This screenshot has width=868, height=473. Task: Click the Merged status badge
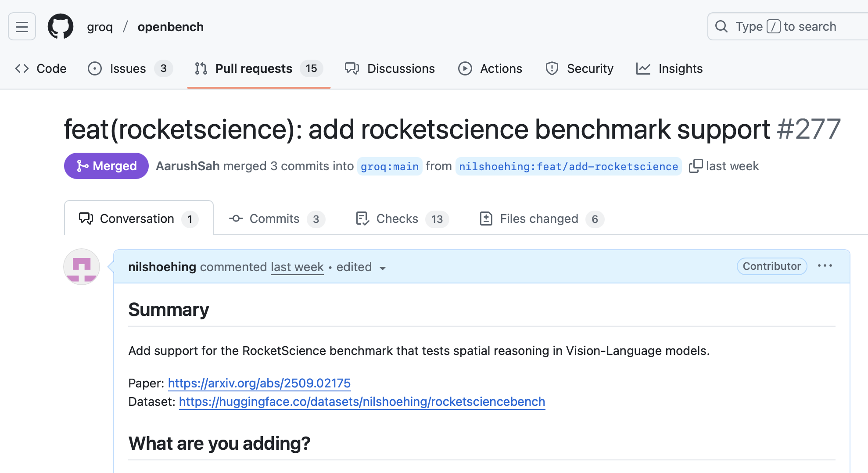[x=106, y=166]
